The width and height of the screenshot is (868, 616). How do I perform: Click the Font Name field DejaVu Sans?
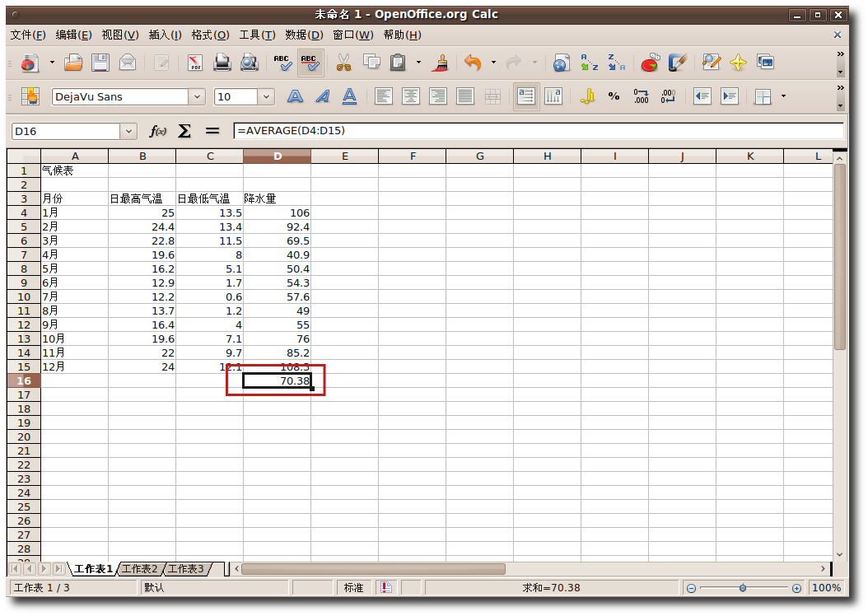(119, 97)
